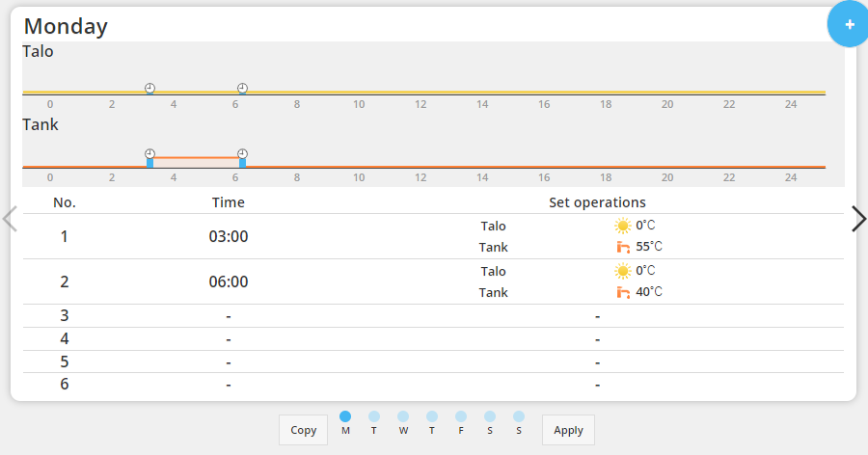Add a new schedule entry with plus button
This screenshot has height=455, width=868.
pos(849,24)
